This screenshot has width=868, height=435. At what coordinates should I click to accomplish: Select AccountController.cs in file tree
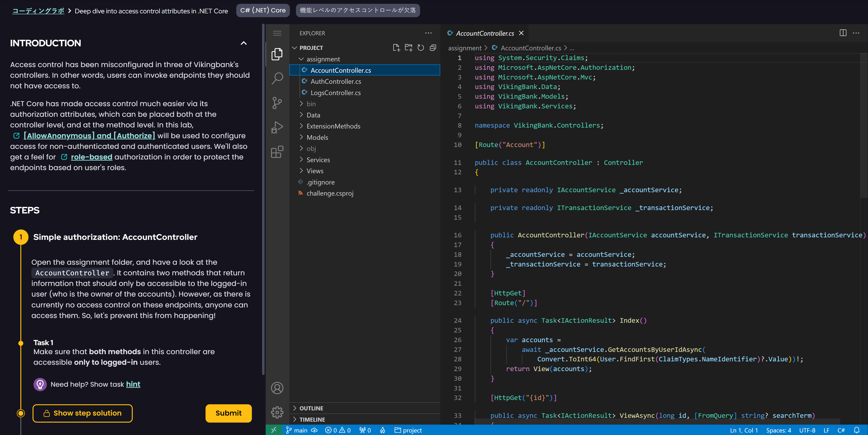(364, 70)
